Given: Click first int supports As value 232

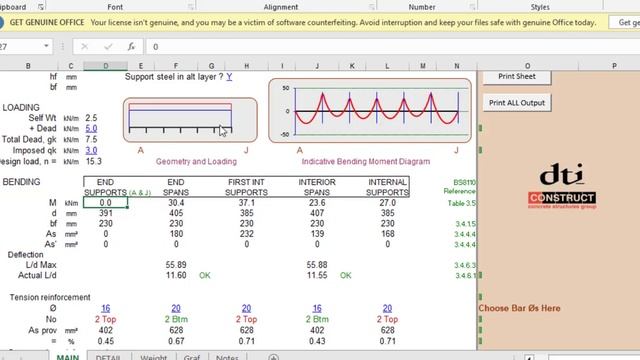Looking at the screenshot, I should [246, 234].
